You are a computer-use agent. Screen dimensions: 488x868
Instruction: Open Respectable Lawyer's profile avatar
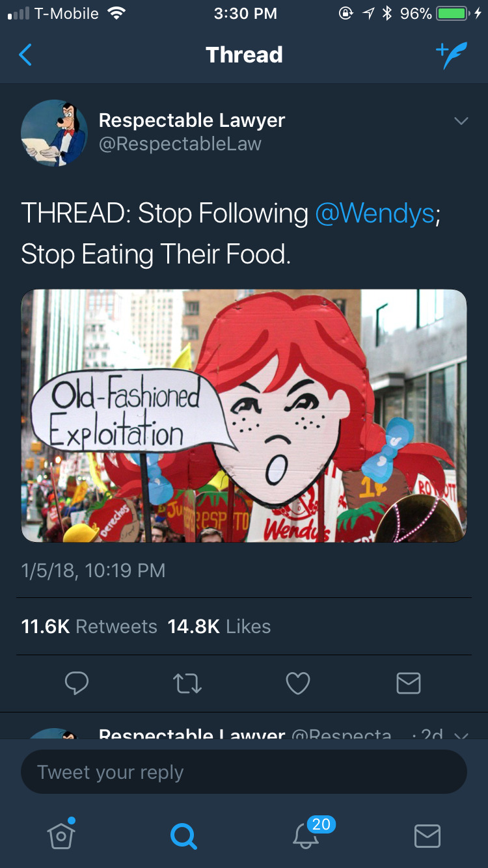(x=54, y=133)
